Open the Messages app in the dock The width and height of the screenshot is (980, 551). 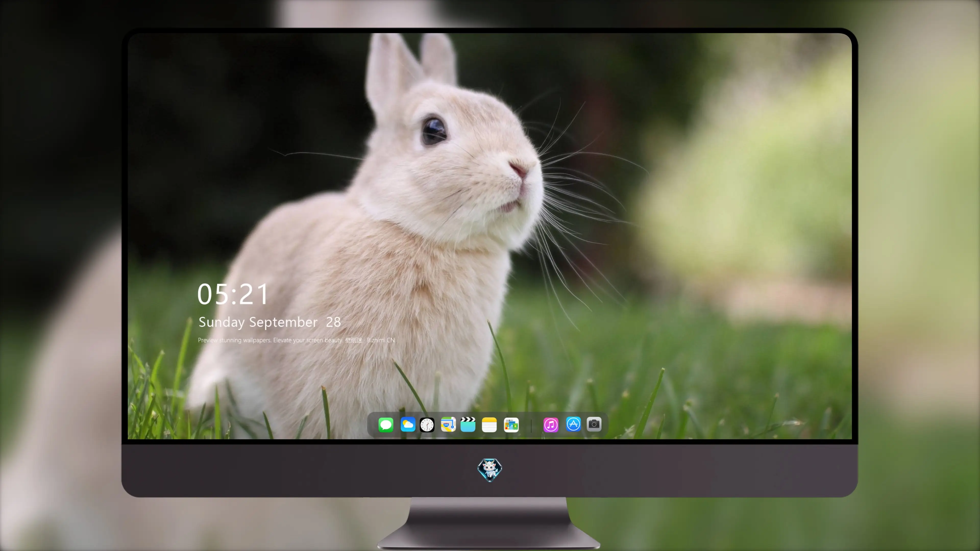[x=386, y=424]
